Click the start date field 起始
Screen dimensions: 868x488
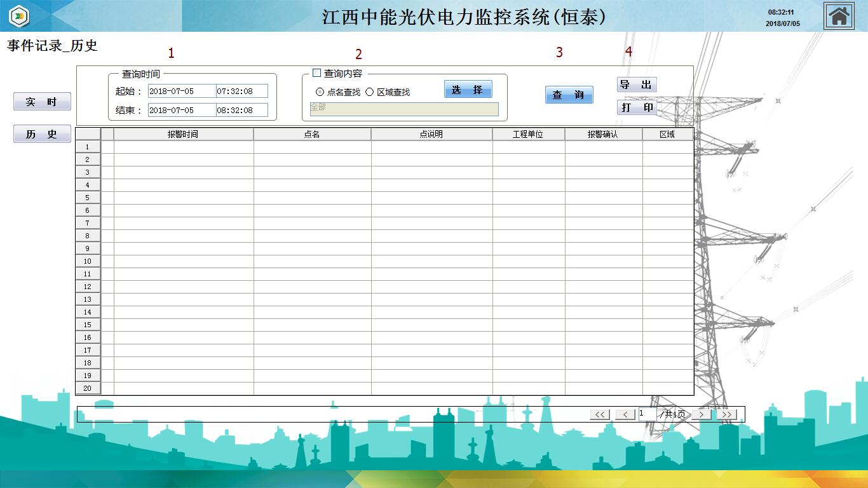point(182,91)
